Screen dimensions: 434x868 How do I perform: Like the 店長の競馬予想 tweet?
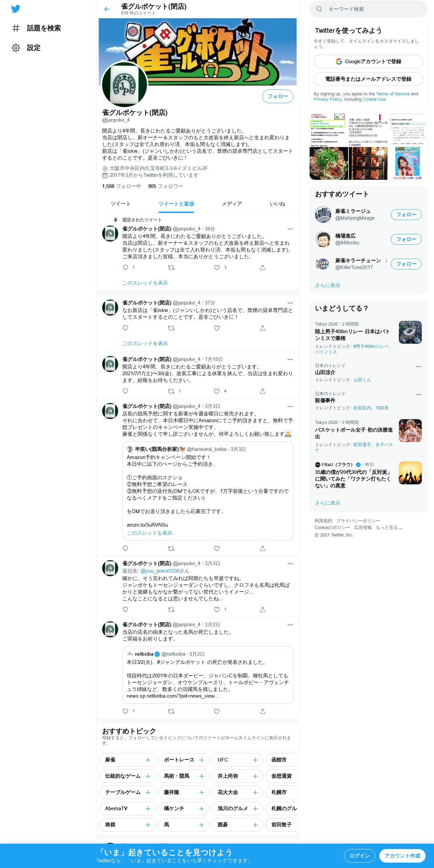tap(217, 548)
